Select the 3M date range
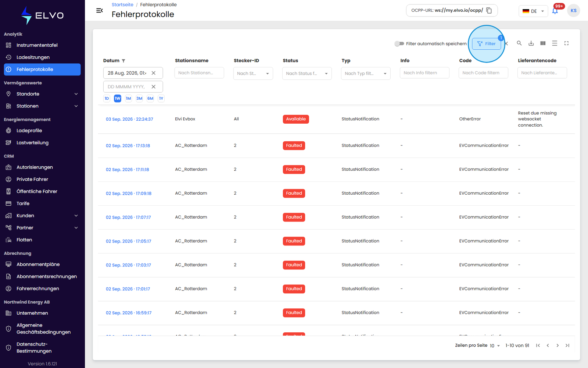 pos(139,98)
